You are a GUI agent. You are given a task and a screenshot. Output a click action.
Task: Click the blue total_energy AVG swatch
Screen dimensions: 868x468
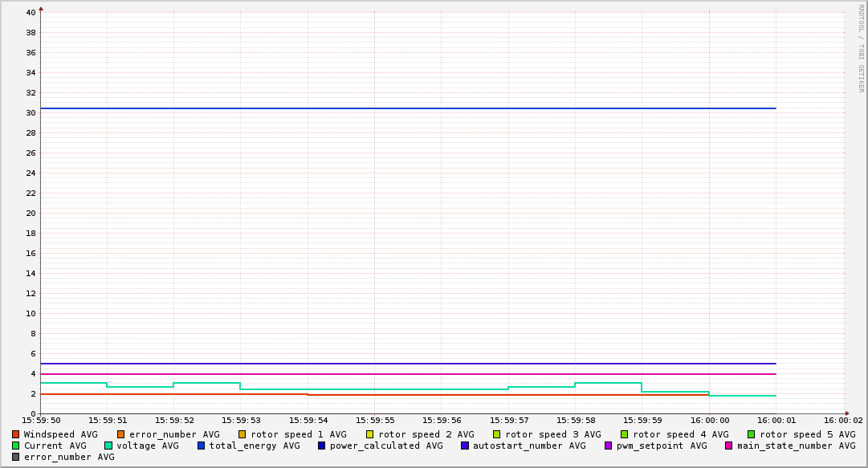[x=202, y=446]
